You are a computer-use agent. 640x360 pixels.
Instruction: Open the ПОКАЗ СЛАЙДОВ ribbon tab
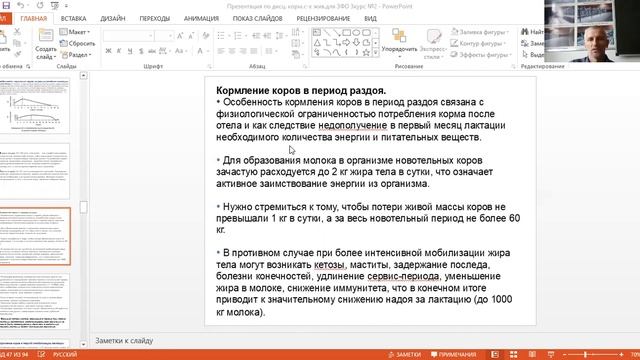coord(258,18)
